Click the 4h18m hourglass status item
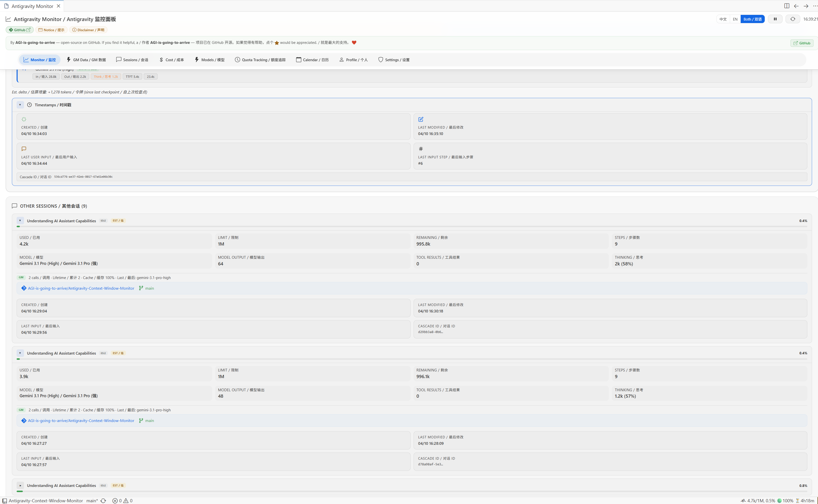 (805, 500)
